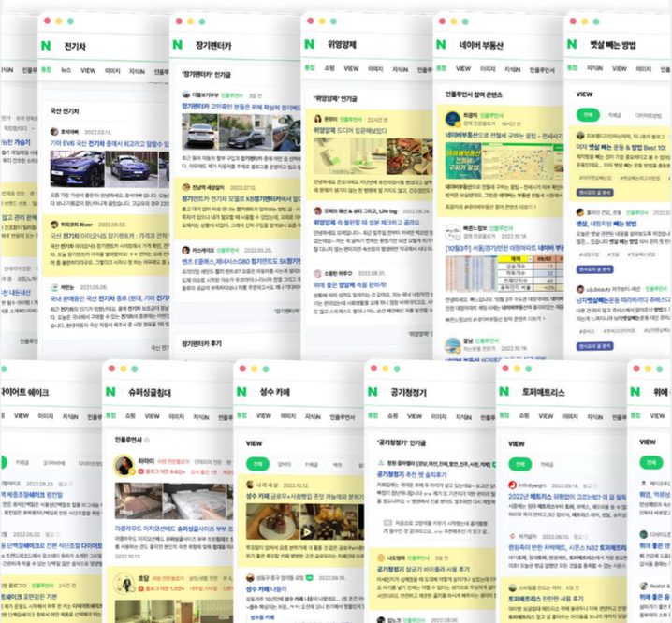Click the Naver N logo in the 네이버 부동산 window
This screenshot has height=623, width=672.
point(441,44)
